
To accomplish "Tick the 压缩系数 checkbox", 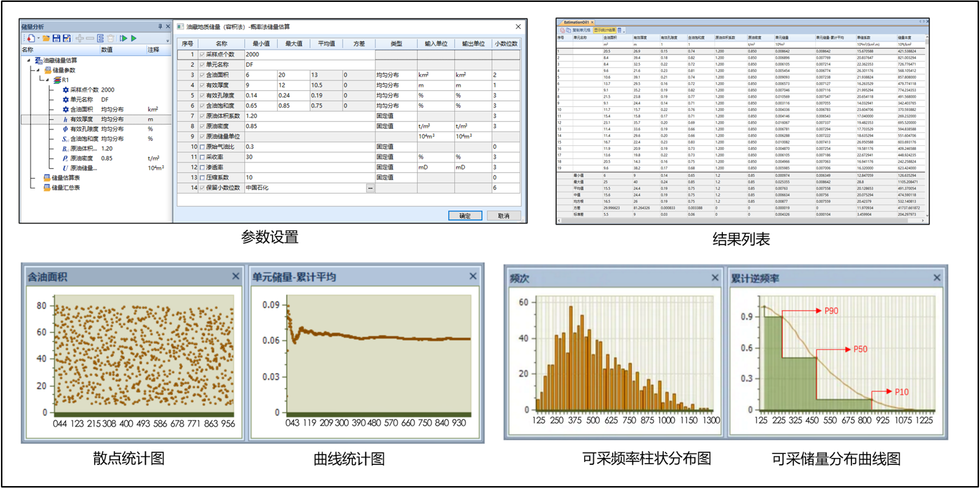I will coord(202,178).
